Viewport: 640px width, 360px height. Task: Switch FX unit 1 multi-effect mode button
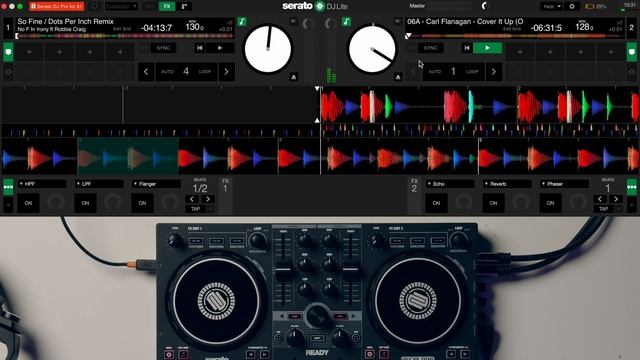(8, 187)
